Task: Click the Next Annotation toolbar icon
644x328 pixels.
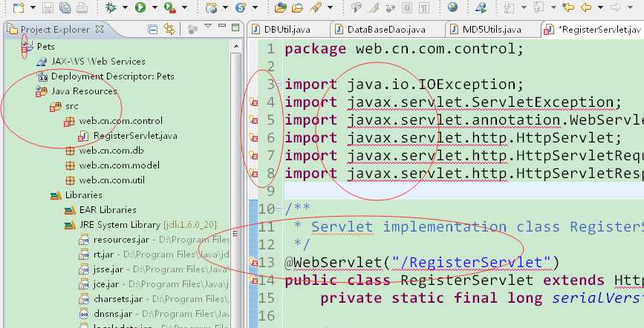Action: click(510, 7)
